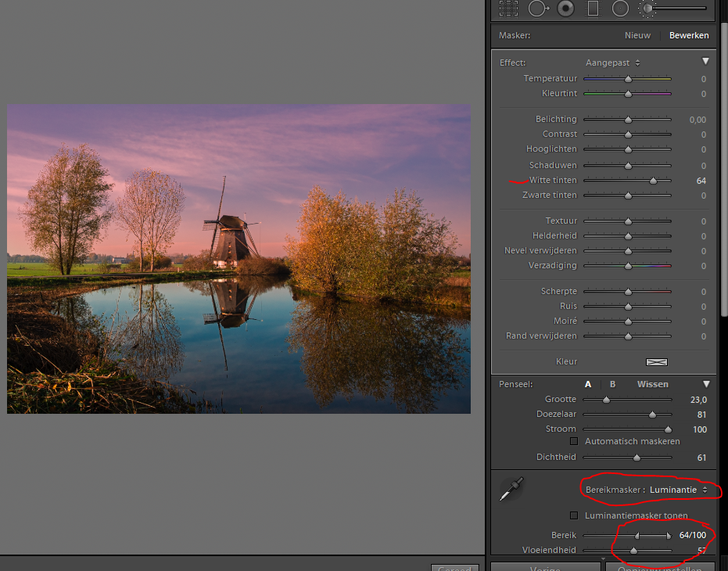Activate the Red Eye Correction tool
Image resolution: width=728 pixels, height=571 pixels.
pos(565,9)
